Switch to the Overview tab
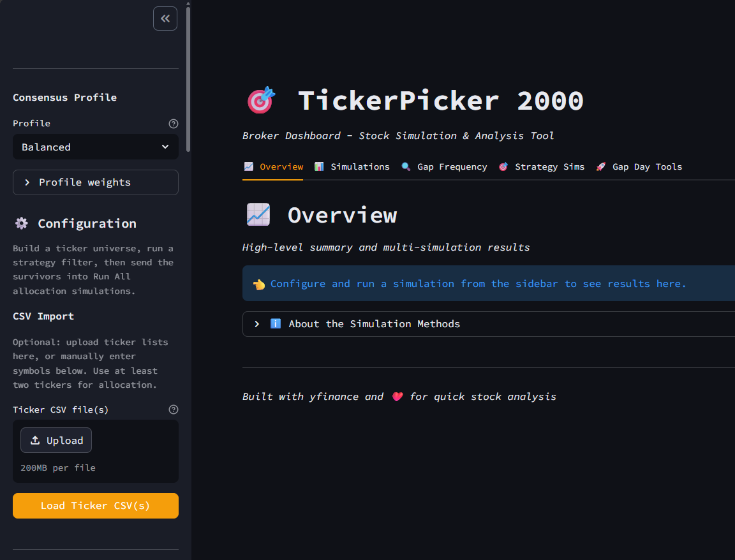735x560 pixels. coord(273,167)
